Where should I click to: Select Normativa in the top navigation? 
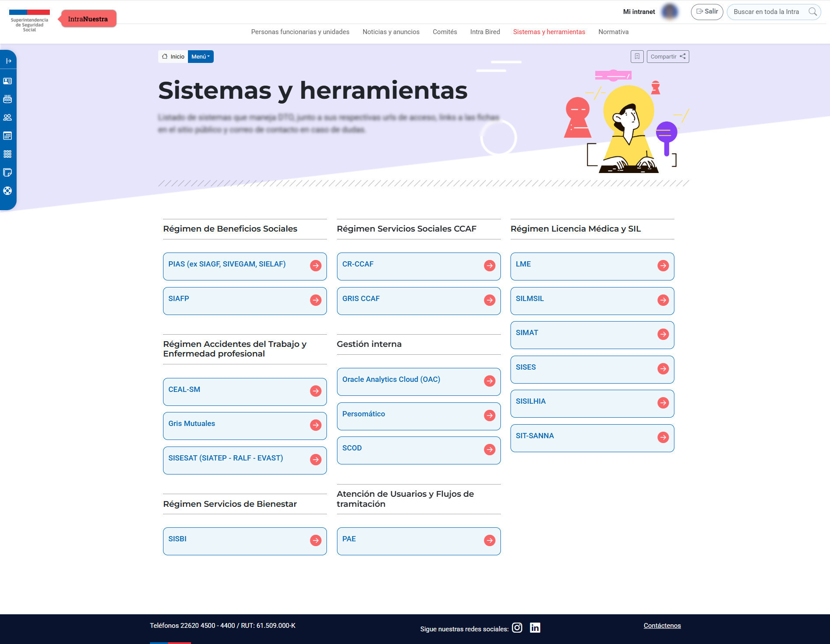pos(613,32)
